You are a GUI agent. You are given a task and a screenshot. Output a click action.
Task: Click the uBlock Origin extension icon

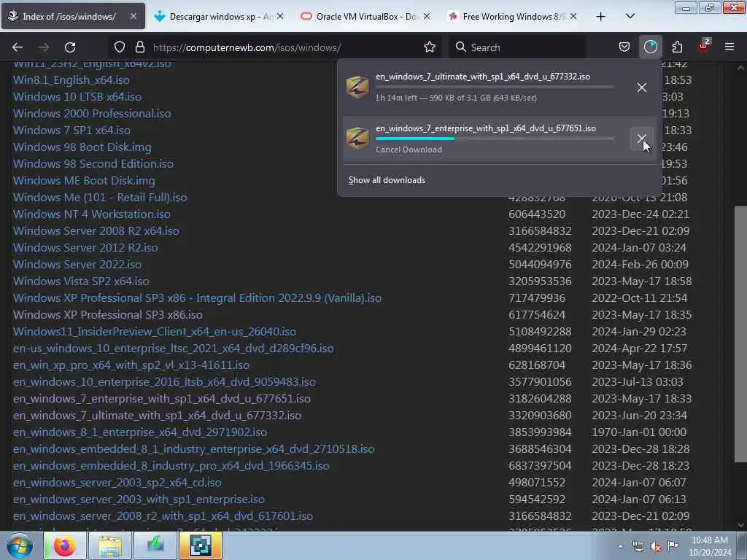tap(704, 46)
